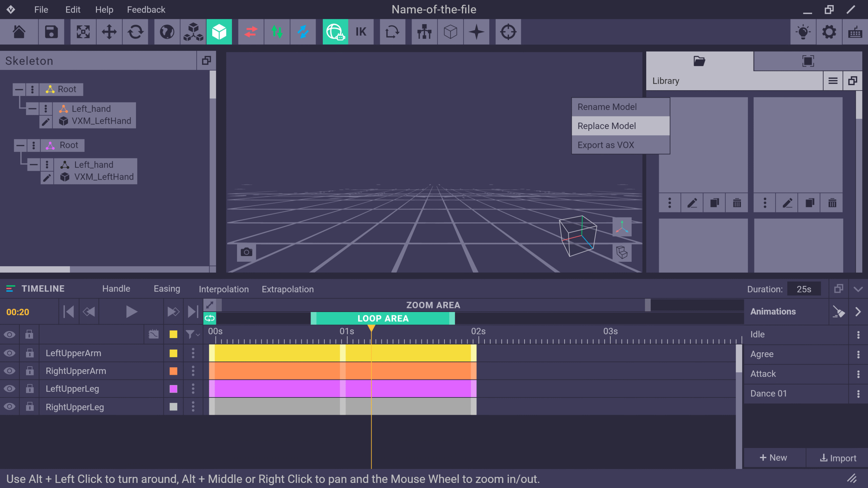Select the Move transform tool
The height and width of the screenshot is (488, 868).
[109, 32]
